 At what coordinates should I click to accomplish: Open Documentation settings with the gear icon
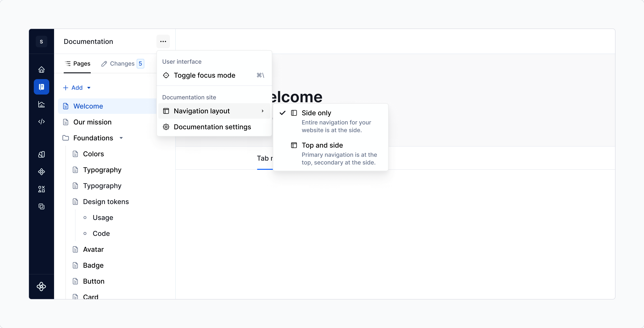(x=212, y=127)
